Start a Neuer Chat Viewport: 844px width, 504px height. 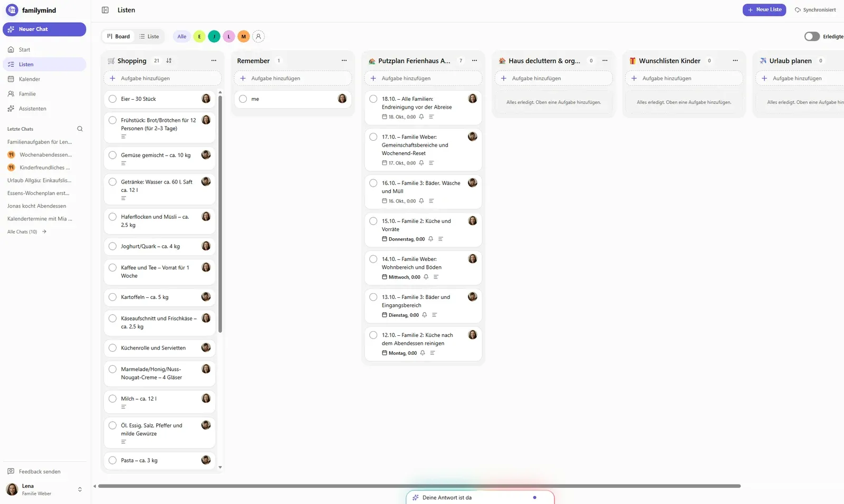[x=44, y=29]
